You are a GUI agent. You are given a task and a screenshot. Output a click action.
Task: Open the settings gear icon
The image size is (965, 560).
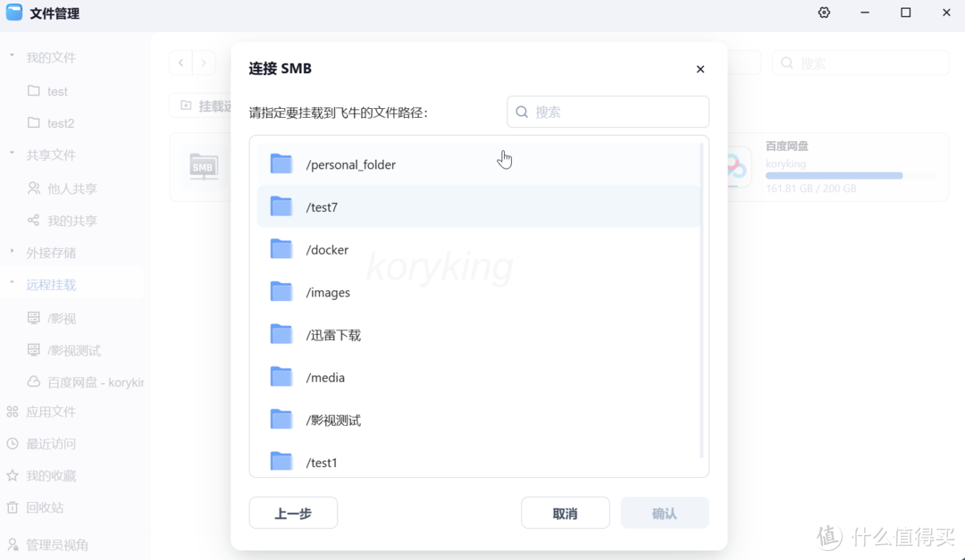(824, 13)
